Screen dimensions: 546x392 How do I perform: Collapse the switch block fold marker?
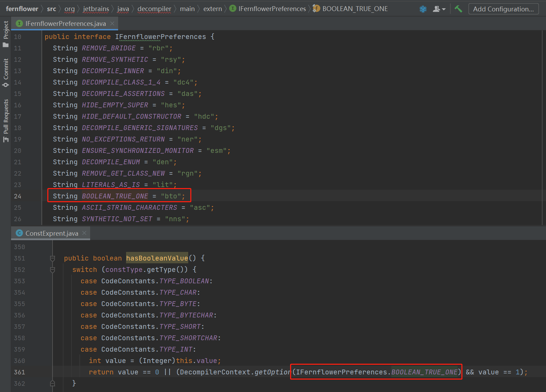(52, 269)
